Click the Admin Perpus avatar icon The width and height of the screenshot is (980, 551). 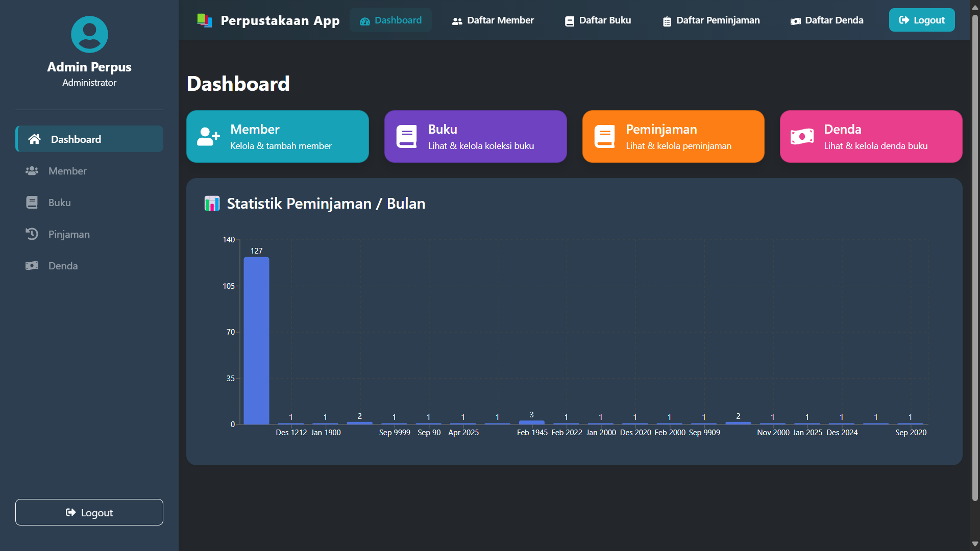pos(89,34)
